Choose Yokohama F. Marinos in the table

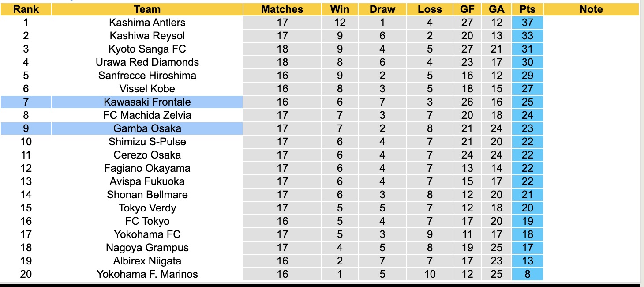147,274
